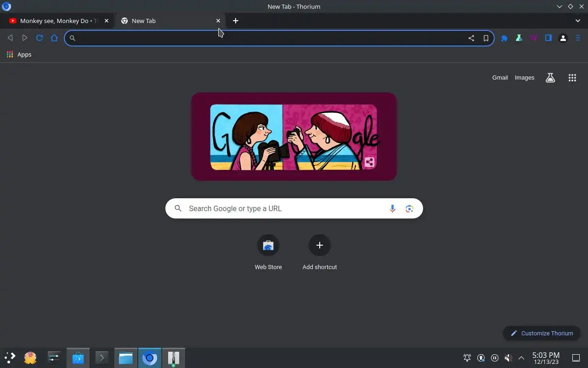Close the YouTube Monkey see tab
Viewport: 588px width, 368px height.
[x=107, y=21]
